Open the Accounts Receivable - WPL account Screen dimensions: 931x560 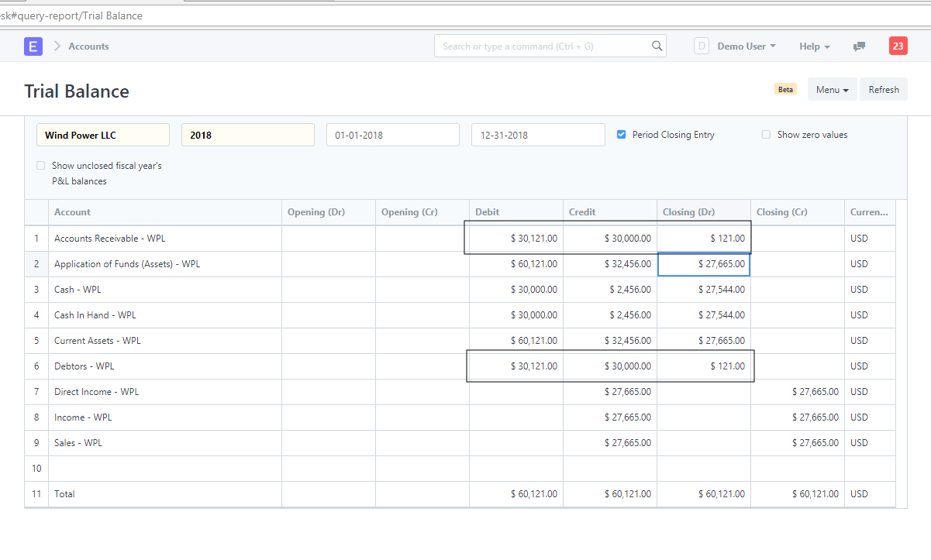(109, 238)
